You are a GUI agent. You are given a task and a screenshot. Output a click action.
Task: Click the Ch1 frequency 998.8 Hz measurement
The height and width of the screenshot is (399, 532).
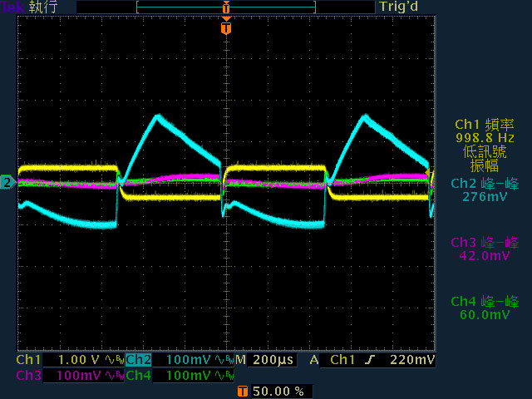(485, 131)
